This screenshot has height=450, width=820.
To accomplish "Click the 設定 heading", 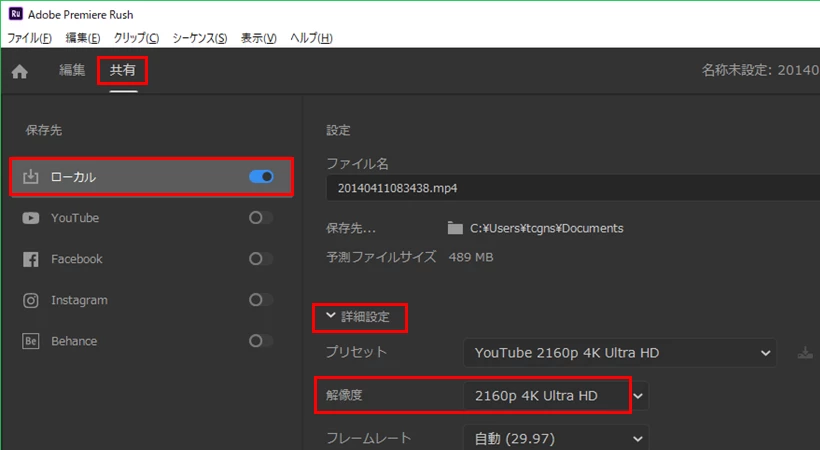I will tap(338, 130).
